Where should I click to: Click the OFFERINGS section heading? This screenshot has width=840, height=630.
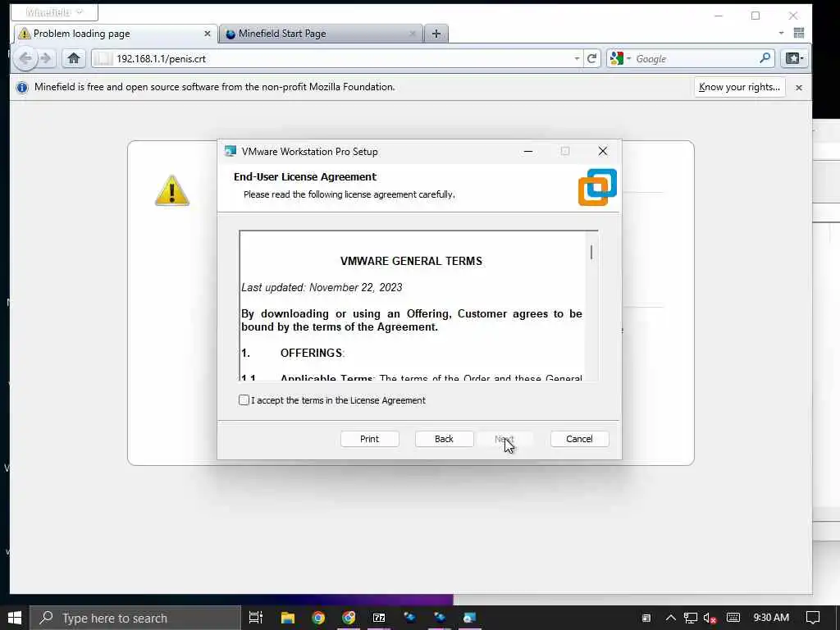tap(312, 353)
